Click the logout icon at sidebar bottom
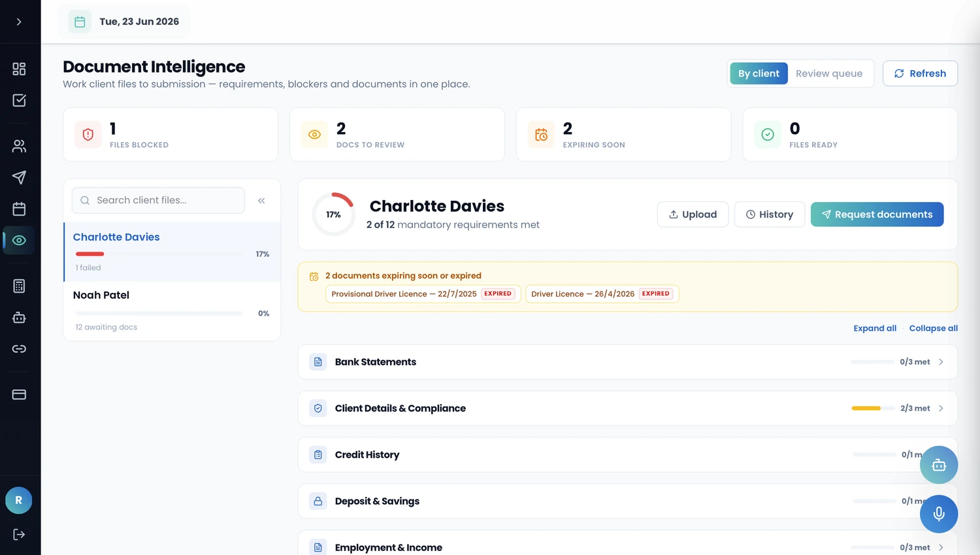The image size is (980, 555). pyautogui.click(x=19, y=534)
